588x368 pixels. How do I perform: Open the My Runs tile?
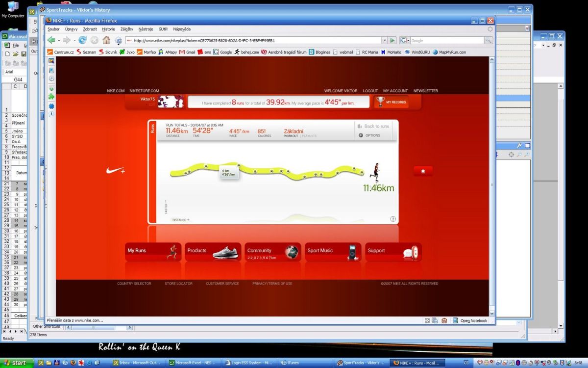pos(153,252)
